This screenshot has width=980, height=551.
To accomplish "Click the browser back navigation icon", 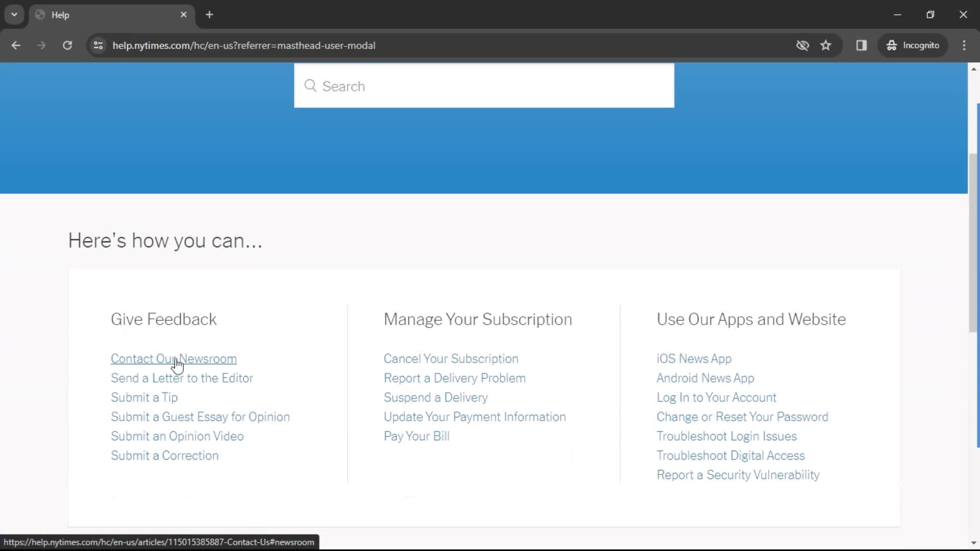I will pos(16,45).
